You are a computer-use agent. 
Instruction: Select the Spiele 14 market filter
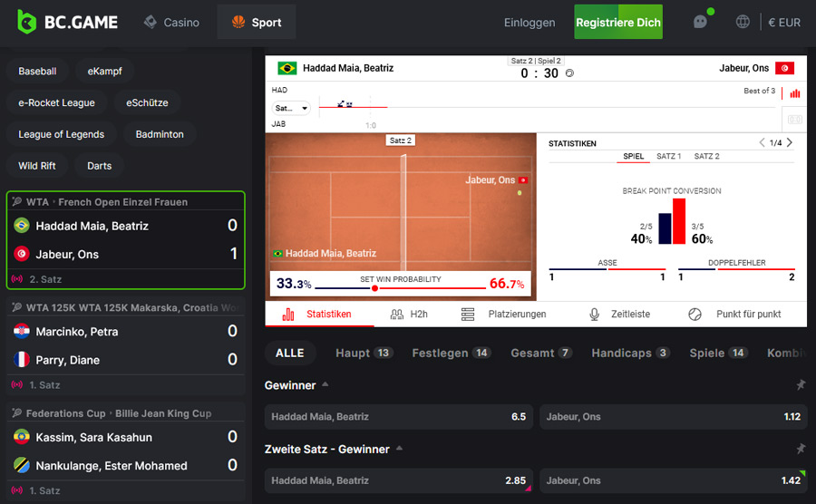[719, 354]
